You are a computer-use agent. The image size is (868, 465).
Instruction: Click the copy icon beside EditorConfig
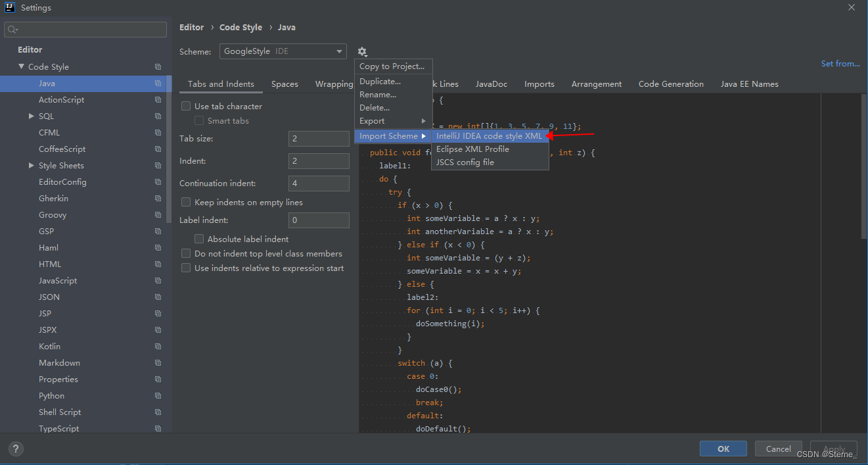coord(158,182)
